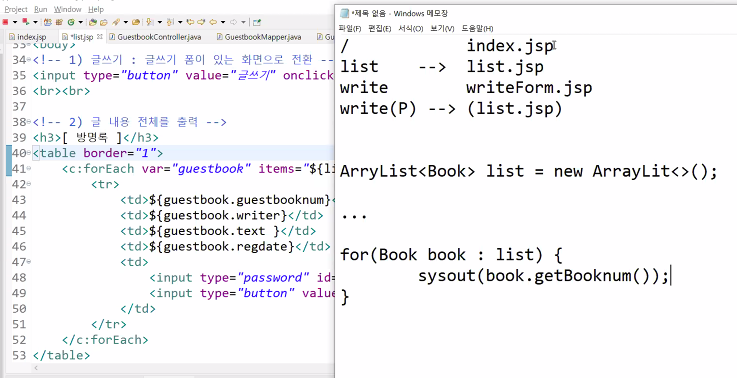The width and height of the screenshot is (737, 378).
Task: Click 'write(P)' in the Notepad text
Action: [378, 109]
